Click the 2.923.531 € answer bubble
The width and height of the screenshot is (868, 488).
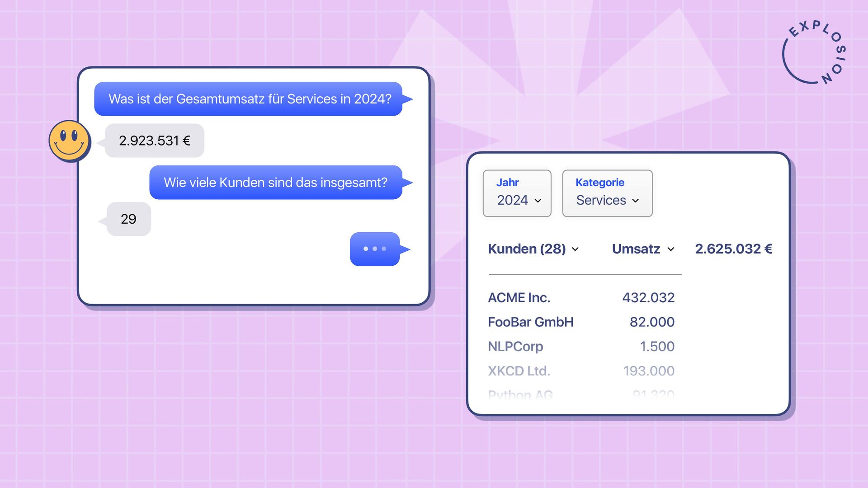[155, 141]
